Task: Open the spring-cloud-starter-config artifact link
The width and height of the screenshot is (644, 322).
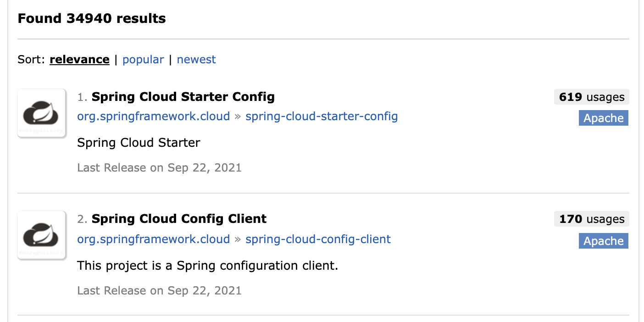Action: [x=322, y=116]
